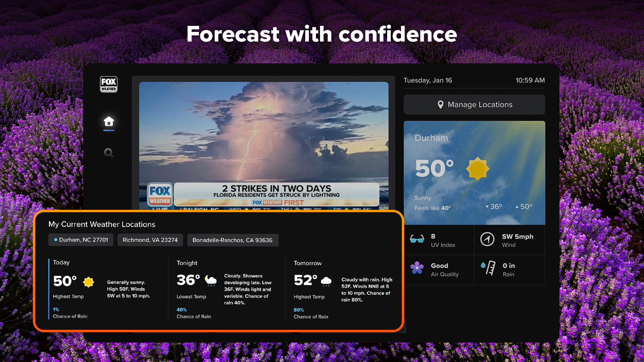Open the Tonight forecast panel
The height and width of the screenshot is (362, 644).
click(x=226, y=289)
